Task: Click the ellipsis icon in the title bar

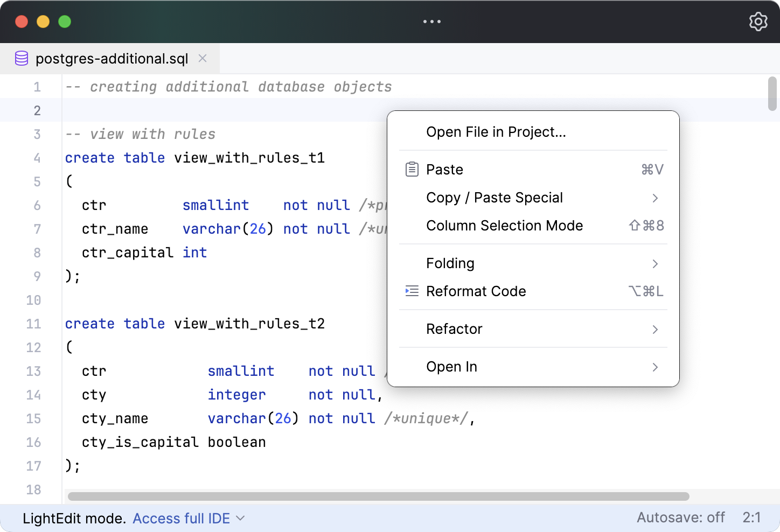Action: (431, 22)
